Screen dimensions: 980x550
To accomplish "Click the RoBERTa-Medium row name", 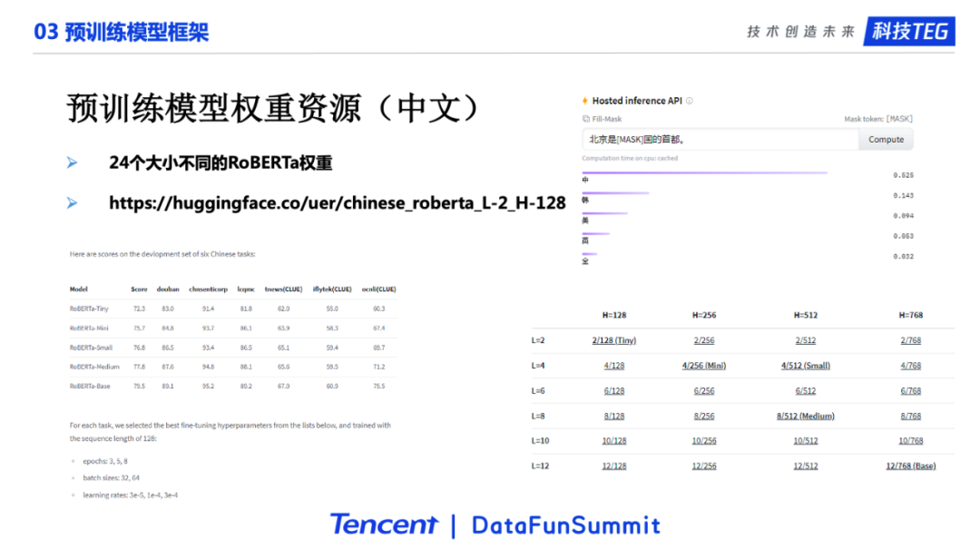I will (94, 367).
